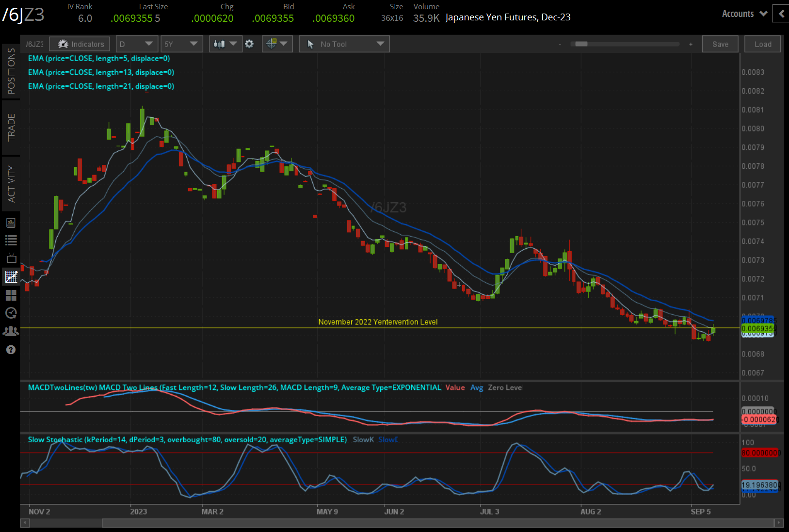Screen dimensions: 789x532
Task: Click the chart zoom slider handle
Action: pos(581,44)
